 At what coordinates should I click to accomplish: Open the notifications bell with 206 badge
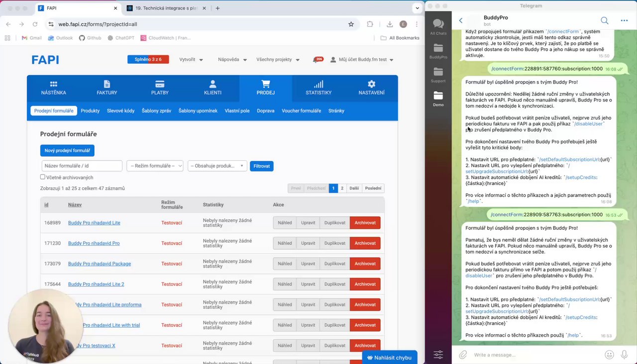[318, 60]
